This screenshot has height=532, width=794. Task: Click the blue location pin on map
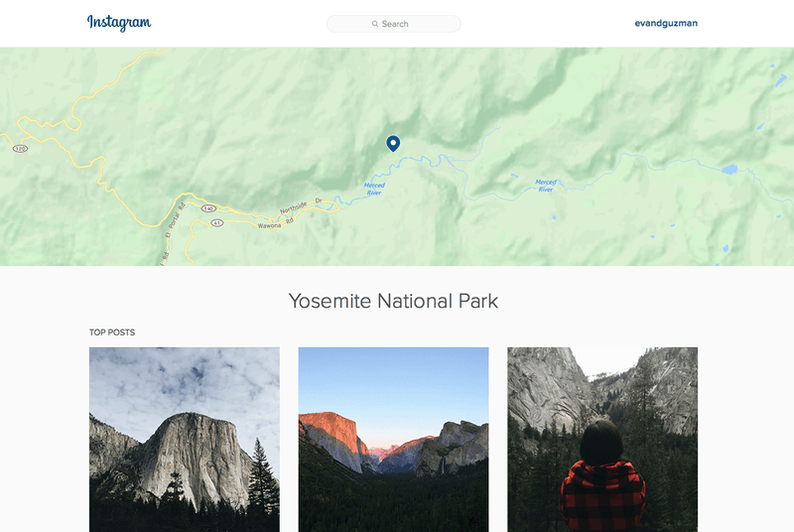click(393, 144)
